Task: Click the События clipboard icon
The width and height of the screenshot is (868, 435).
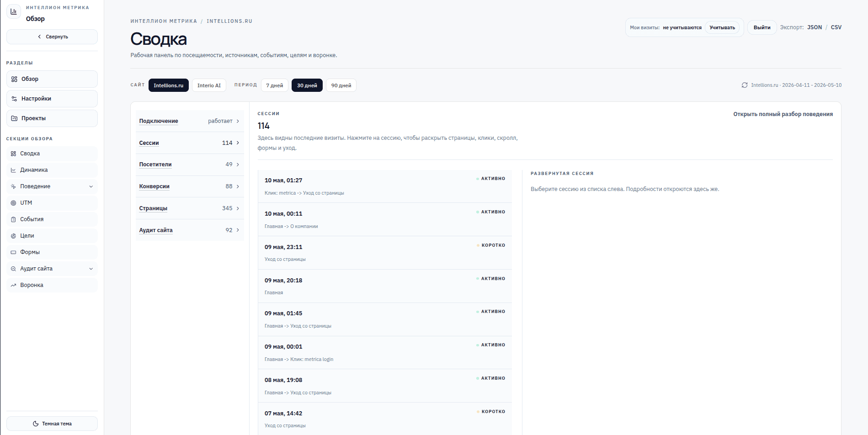Action: click(x=13, y=219)
